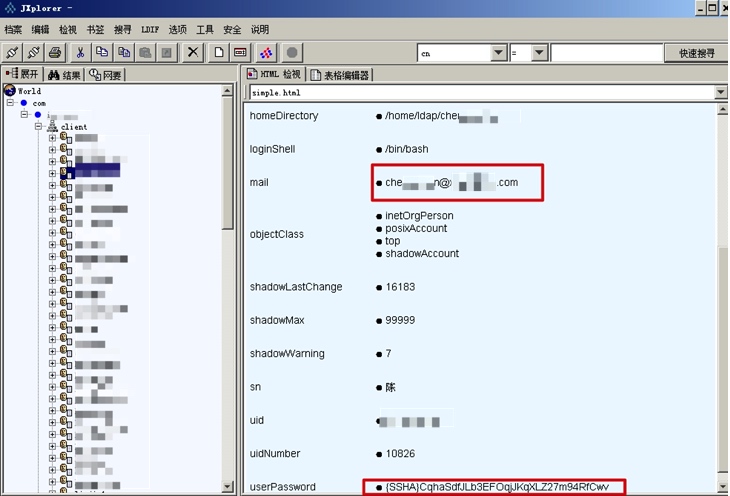Click the black X delete icon
Image resolution: width=730 pixels, height=496 pixels.
coord(193,52)
